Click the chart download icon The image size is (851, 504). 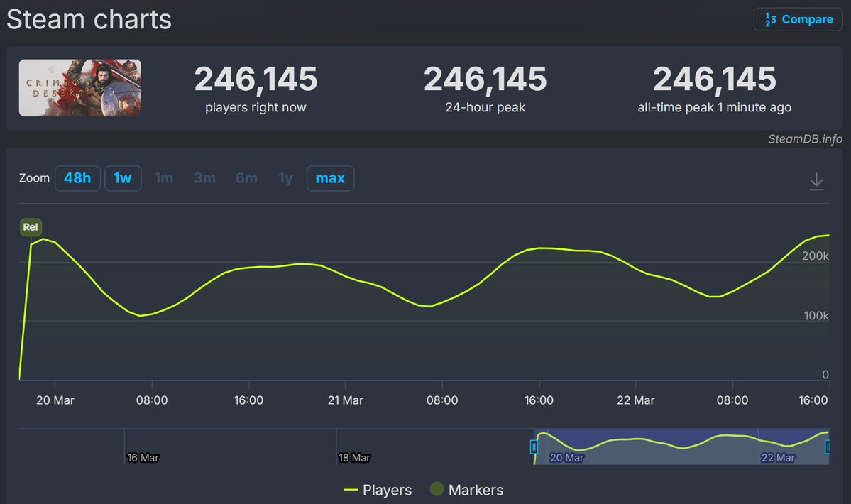[x=816, y=182]
